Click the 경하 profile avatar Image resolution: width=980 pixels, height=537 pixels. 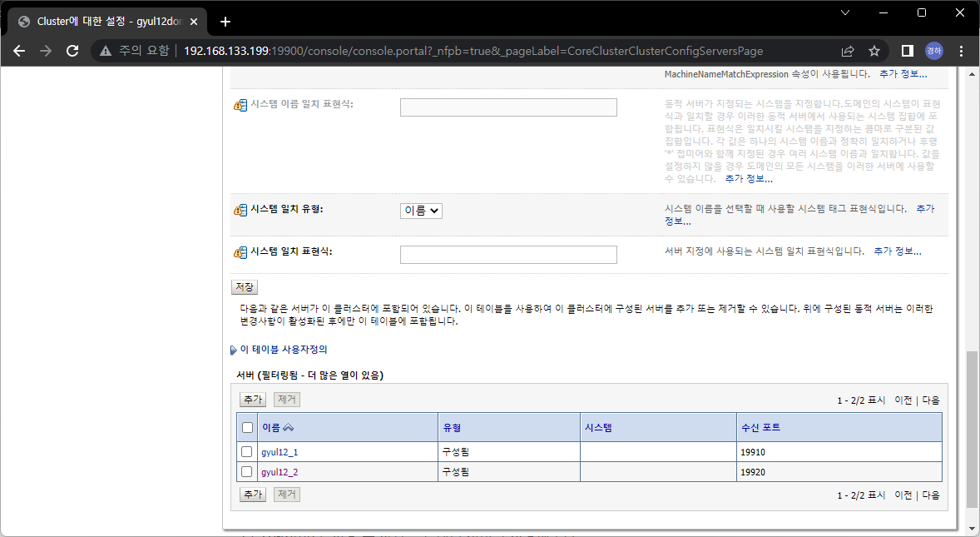(933, 51)
